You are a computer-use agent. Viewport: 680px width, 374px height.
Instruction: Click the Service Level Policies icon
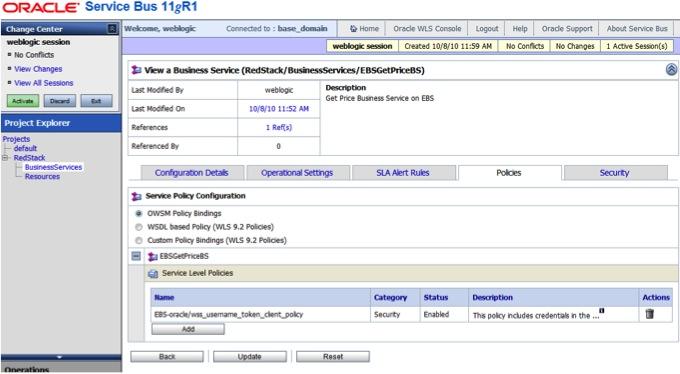pos(153,273)
